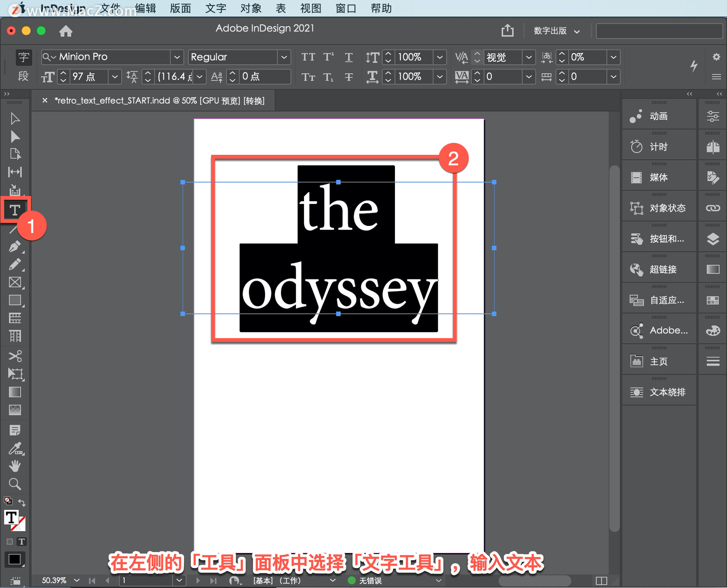The image size is (727, 588).
Task: Toggle formatting affects text button
Action: point(22,542)
